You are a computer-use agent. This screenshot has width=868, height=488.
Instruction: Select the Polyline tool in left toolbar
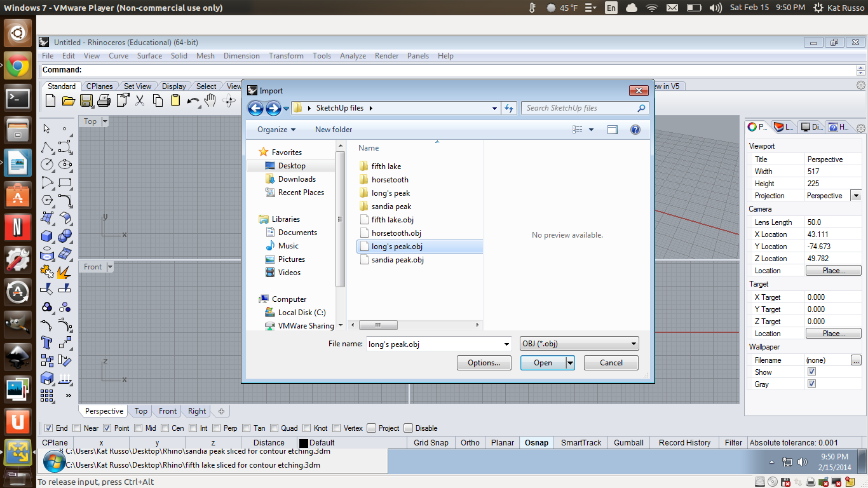click(47, 147)
